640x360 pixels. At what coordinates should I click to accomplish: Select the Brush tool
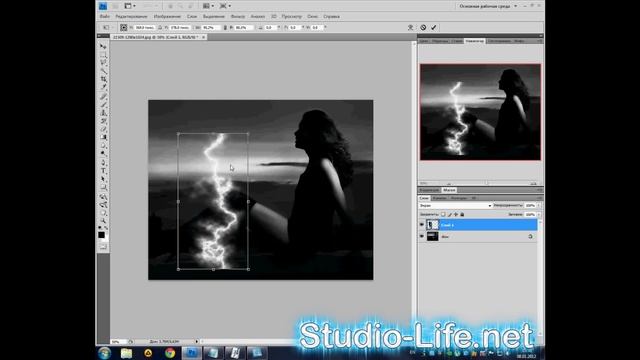coord(103,105)
